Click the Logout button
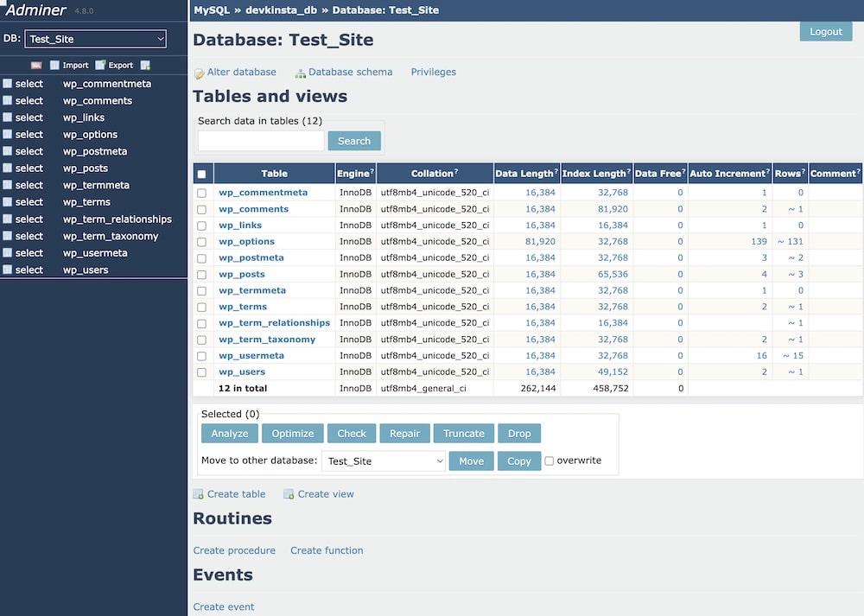Viewport: 864px width, 616px height. [x=826, y=32]
